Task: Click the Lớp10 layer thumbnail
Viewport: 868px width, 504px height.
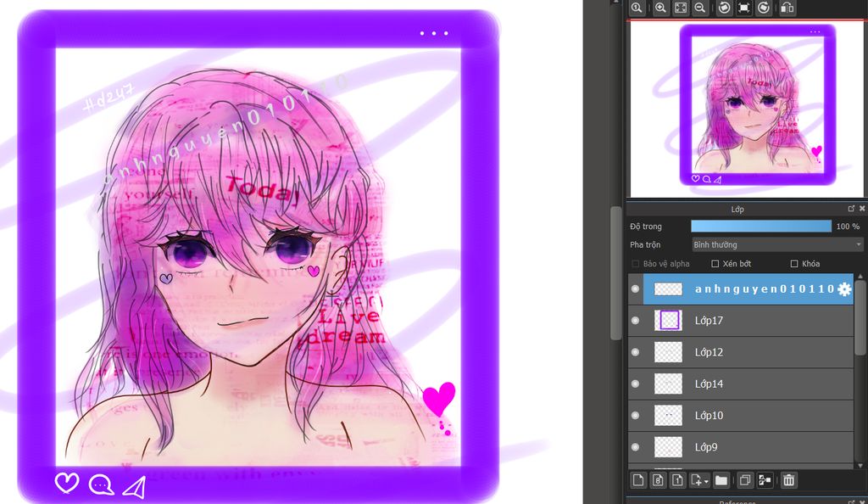Action: (x=668, y=415)
